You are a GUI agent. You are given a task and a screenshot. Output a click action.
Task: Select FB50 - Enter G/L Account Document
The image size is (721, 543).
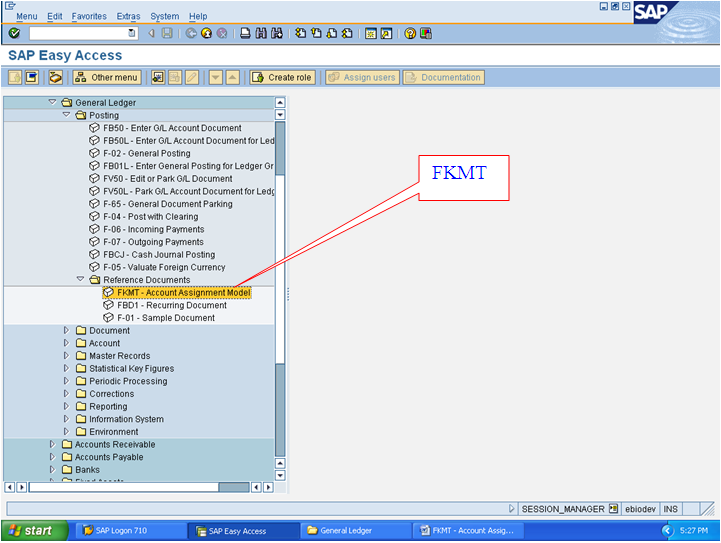166,128
